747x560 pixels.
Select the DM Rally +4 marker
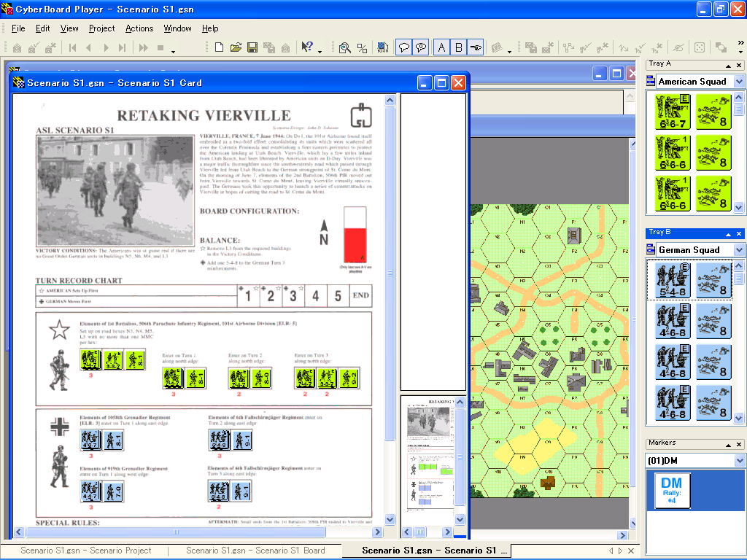pos(672,491)
